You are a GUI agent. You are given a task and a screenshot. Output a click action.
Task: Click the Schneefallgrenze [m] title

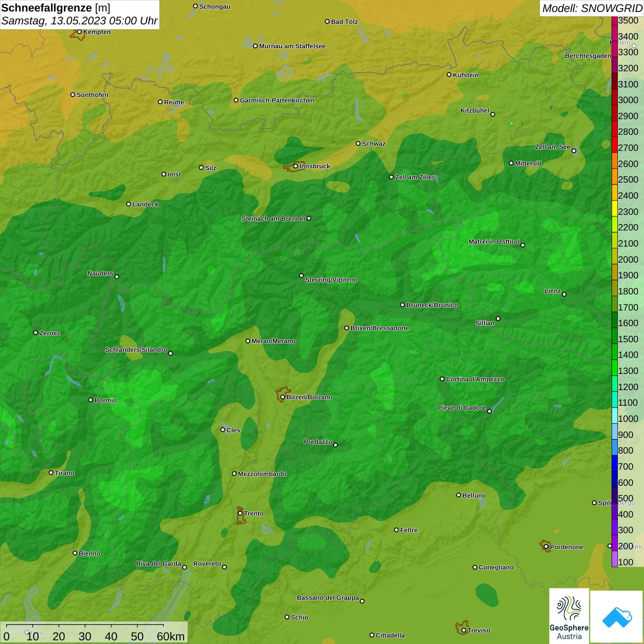(x=56, y=8)
